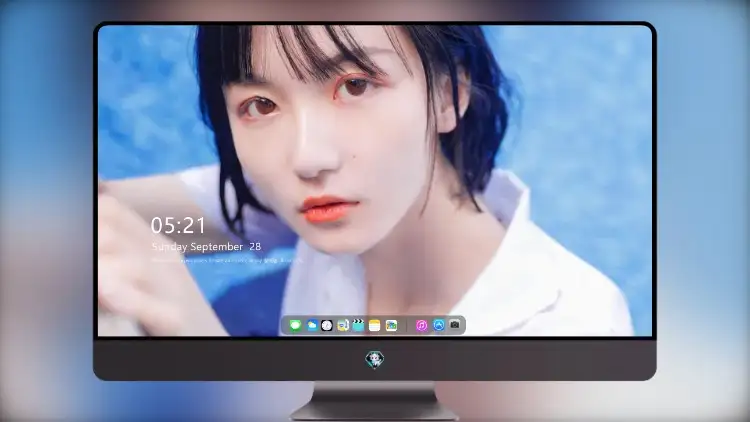Screen dimensions: 750x422
Task: Open the Photos gallery icon in the dock
Action: click(391, 325)
